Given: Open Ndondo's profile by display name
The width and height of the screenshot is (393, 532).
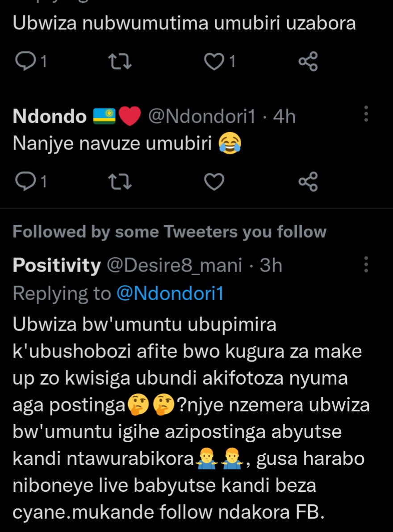Looking at the screenshot, I should click(x=50, y=117).
